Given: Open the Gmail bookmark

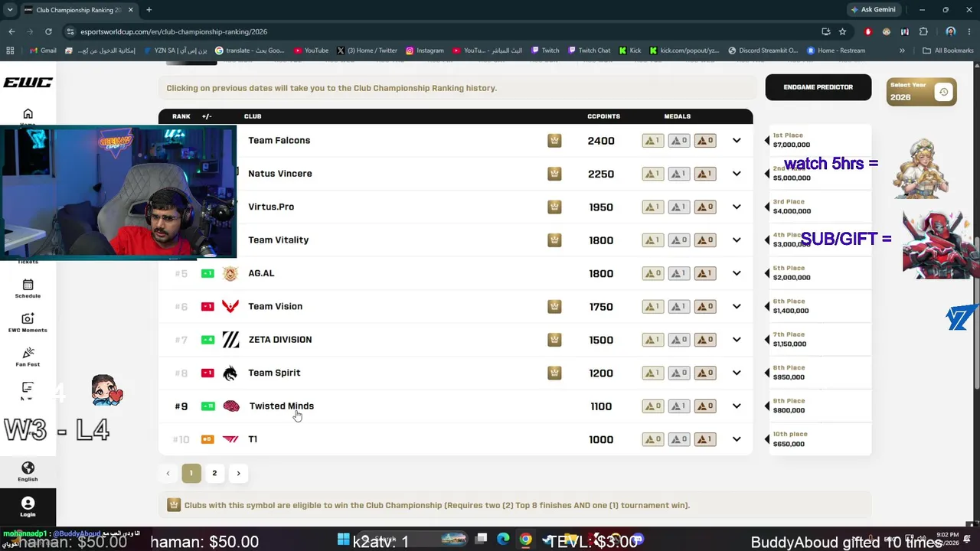Looking at the screenshot, I should pyautogui.click(x=43, y=51).
